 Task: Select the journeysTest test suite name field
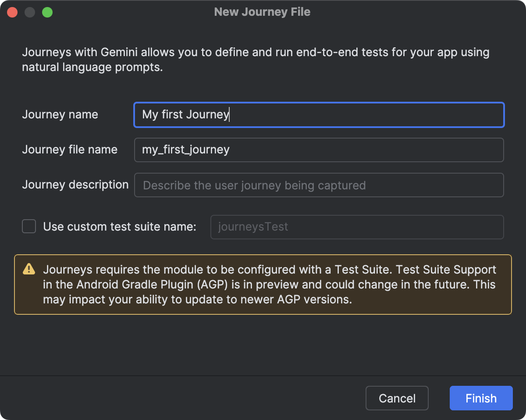click(357, 227)
